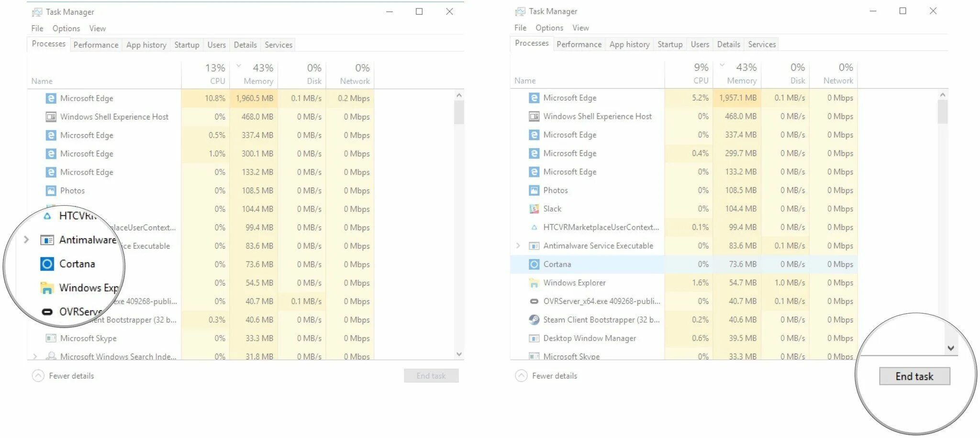Open Users tab in right window
Viewport: 980px width, 438px height.
pos(700,44)
